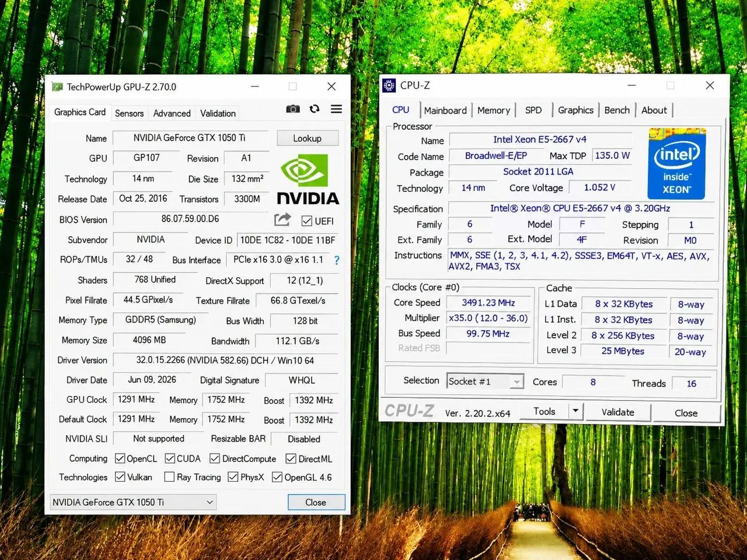Click the GPU-Z screenshot camera icon
Viewport: 747px width, 560px height.
click(293, 108)
